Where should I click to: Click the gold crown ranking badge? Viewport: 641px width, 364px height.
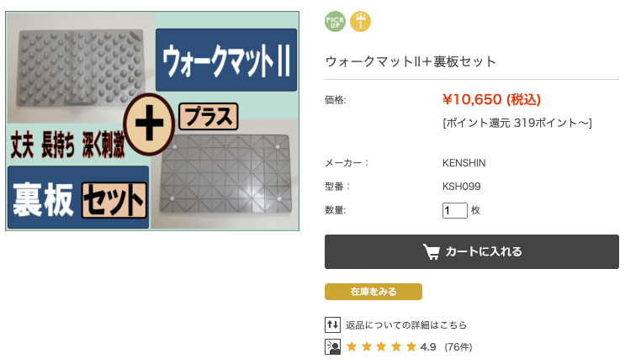coord(360,21)
